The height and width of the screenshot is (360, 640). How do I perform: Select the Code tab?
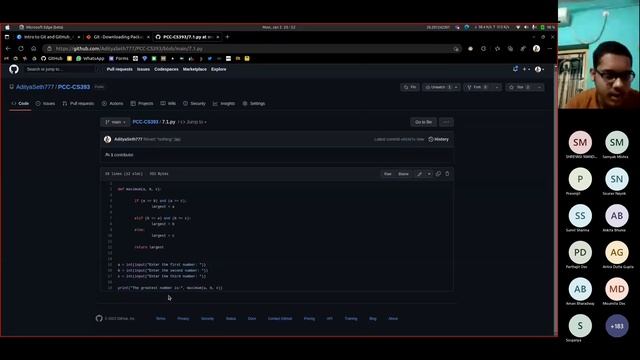pyautogui.click(x=20, y=104)
